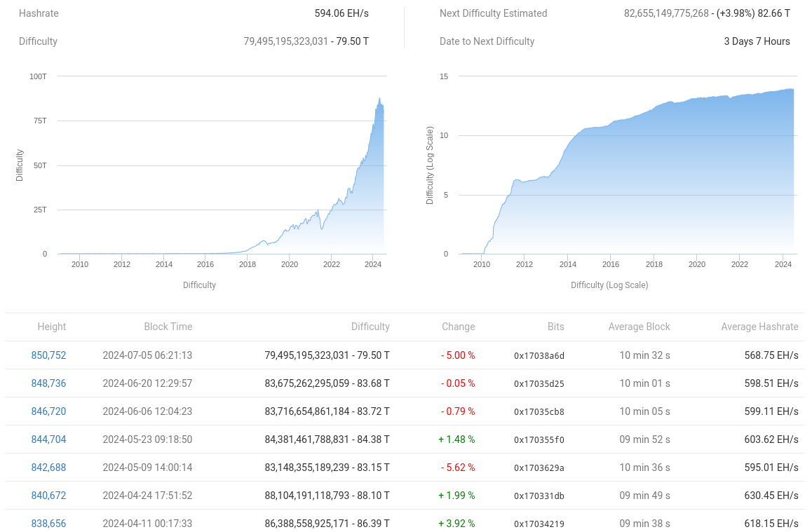Click the Average Block column header
Screen dimensions: 812x532
pyautogui.click(x=639, y=327)
